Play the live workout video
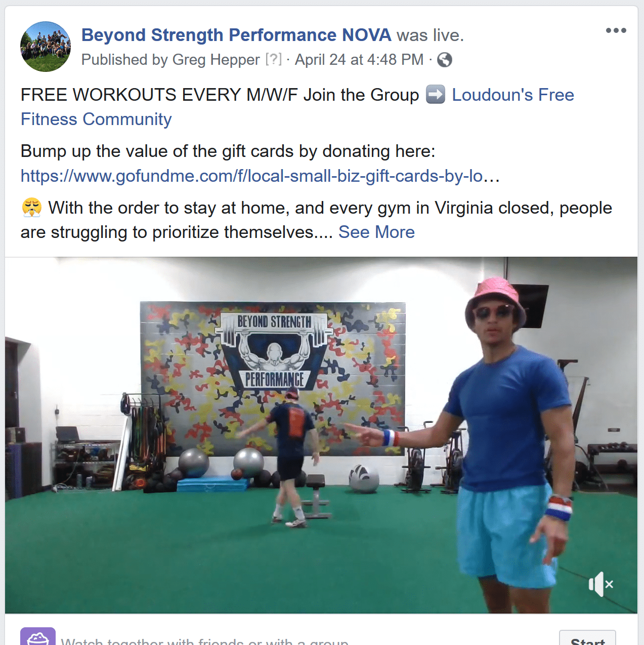This screenshot has width=644, height=645. pos(321,435)
